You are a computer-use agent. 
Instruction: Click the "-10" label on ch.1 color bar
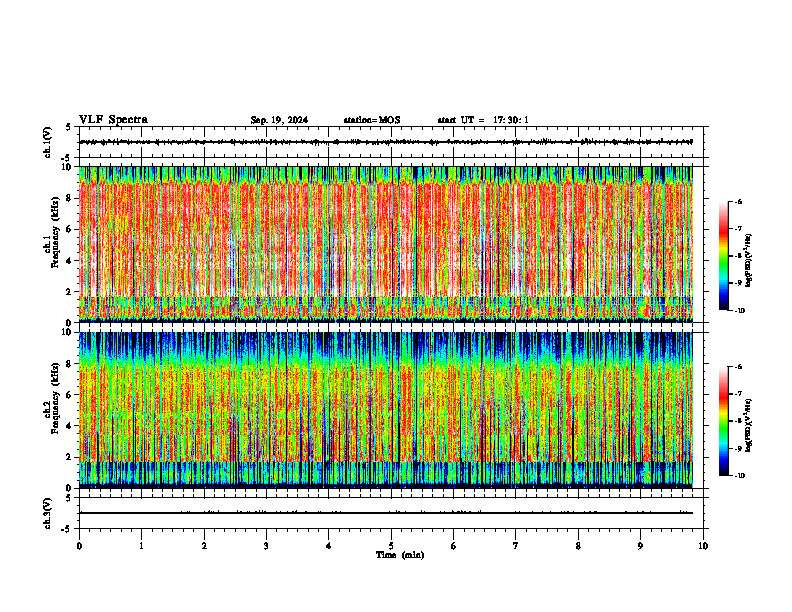[x=739, y=311]
